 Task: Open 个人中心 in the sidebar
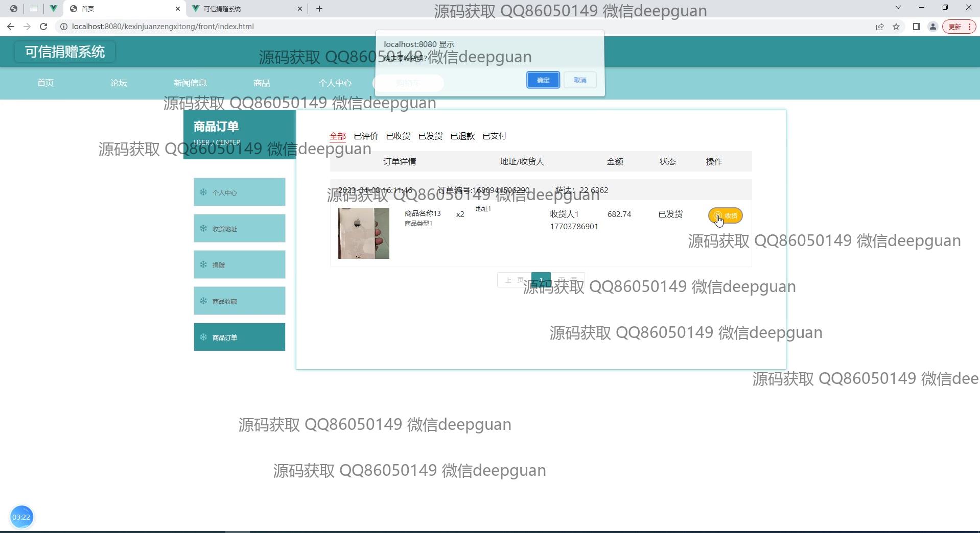point(240,192)
